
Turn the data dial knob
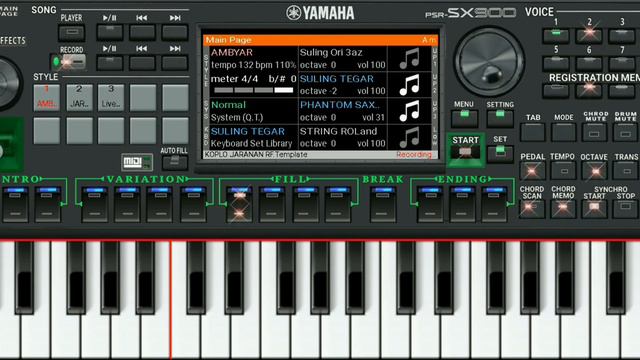[x=489, y=61]
